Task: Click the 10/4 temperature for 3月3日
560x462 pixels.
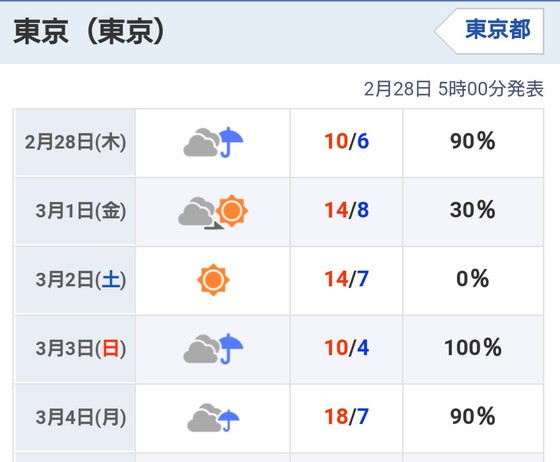Action: (346, 348)
